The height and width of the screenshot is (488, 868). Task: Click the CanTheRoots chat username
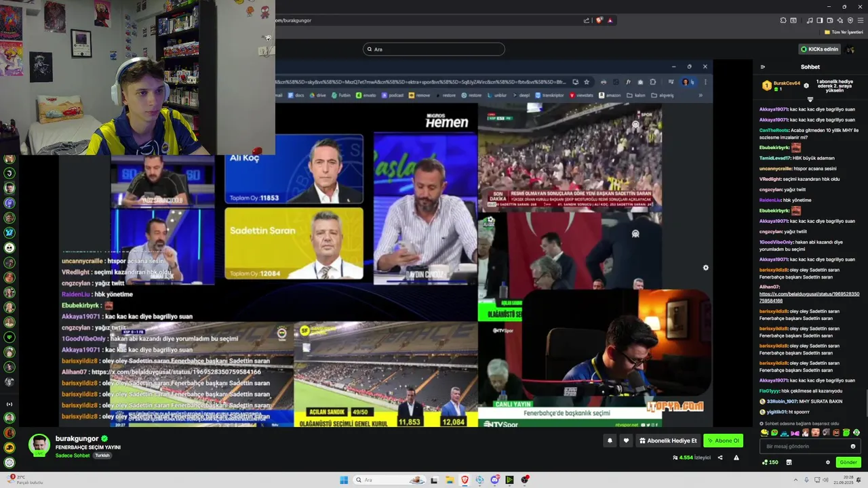(774, 130)
